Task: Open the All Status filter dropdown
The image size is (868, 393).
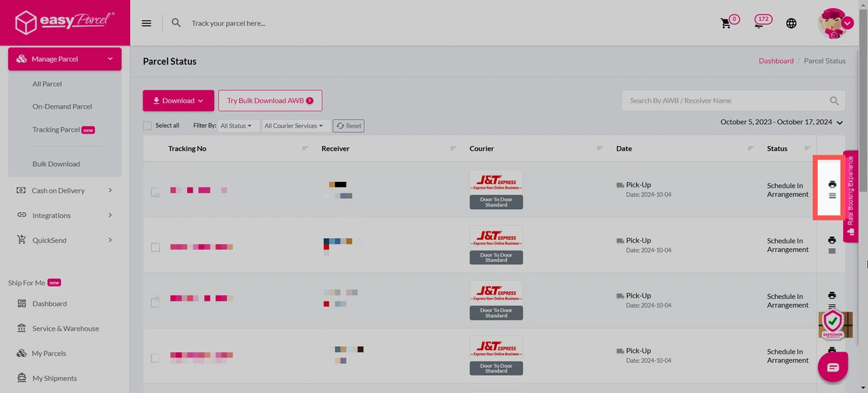Action: pyautogui.click(x=236, y=126)
